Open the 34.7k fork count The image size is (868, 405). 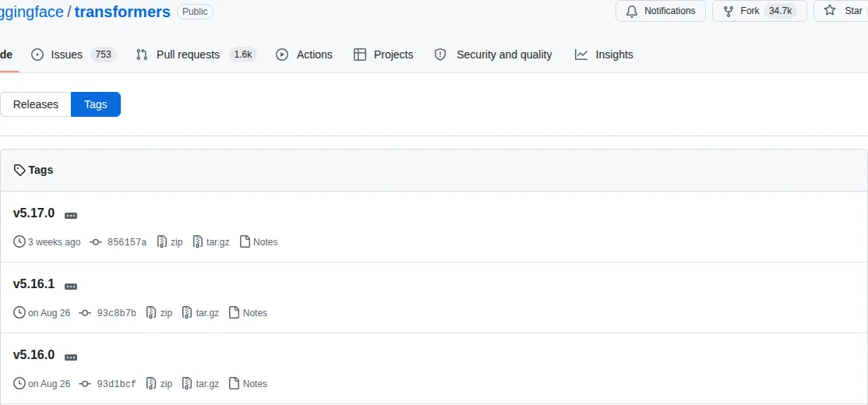coord(780,10)
